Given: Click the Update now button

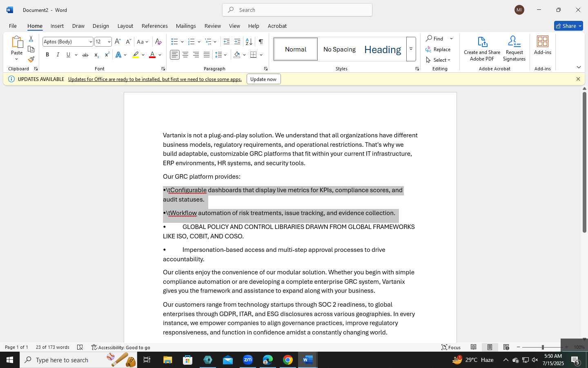Looking at the screenshot, I should point(264,79).
